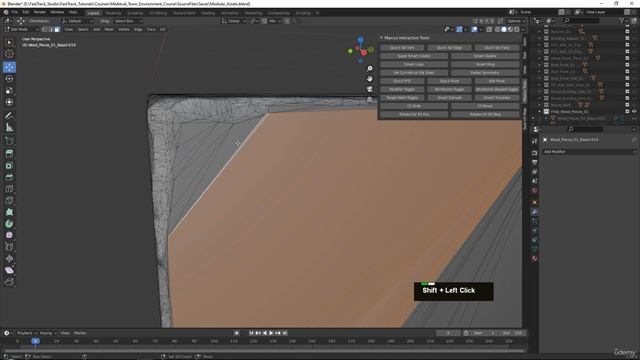Viewport: 640px width, 360px height.
Task: Select the Rip Region tool
Action: [x=9, y=282]
